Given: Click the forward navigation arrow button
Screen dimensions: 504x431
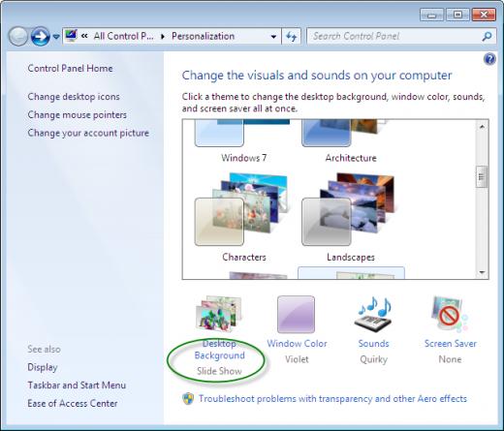Looking at the screenshot, I should [x=41, y=36].
